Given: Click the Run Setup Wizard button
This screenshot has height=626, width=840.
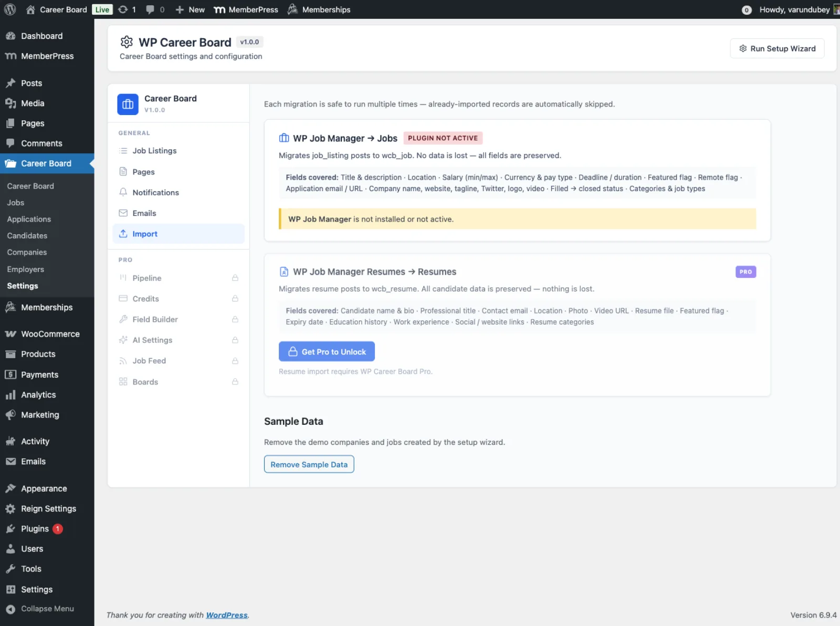Looking at the screenshot, I should pyautogui.click(x=778, y=48).
